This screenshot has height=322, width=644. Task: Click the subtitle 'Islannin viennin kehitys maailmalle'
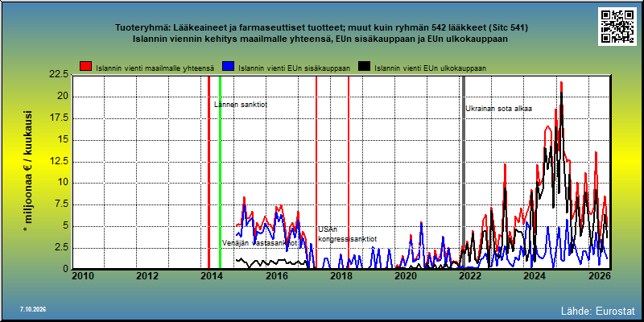321,39
